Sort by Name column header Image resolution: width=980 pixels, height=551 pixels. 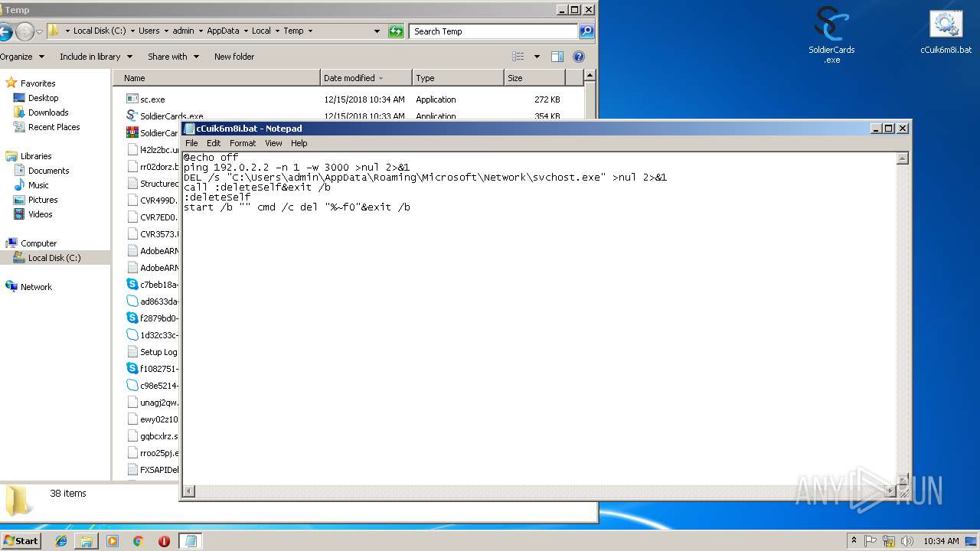pyautogui.click(x=217, y=78)
